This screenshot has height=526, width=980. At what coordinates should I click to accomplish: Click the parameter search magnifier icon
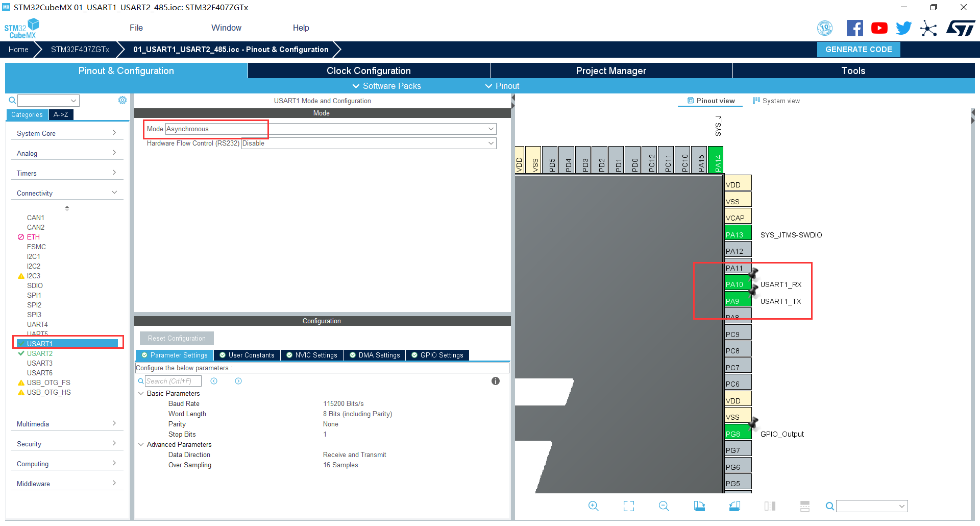point(141,381)
